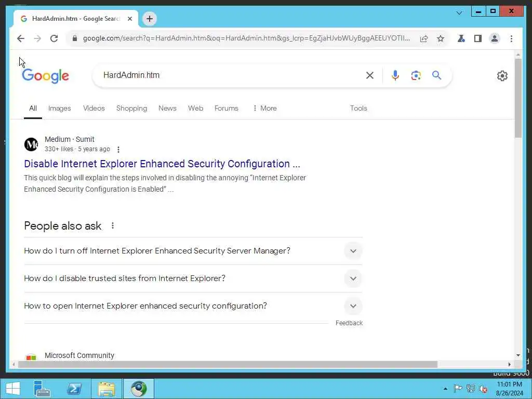Click the Feedback link
Screen dimensions: 532x399
click(x=349, y=323)
